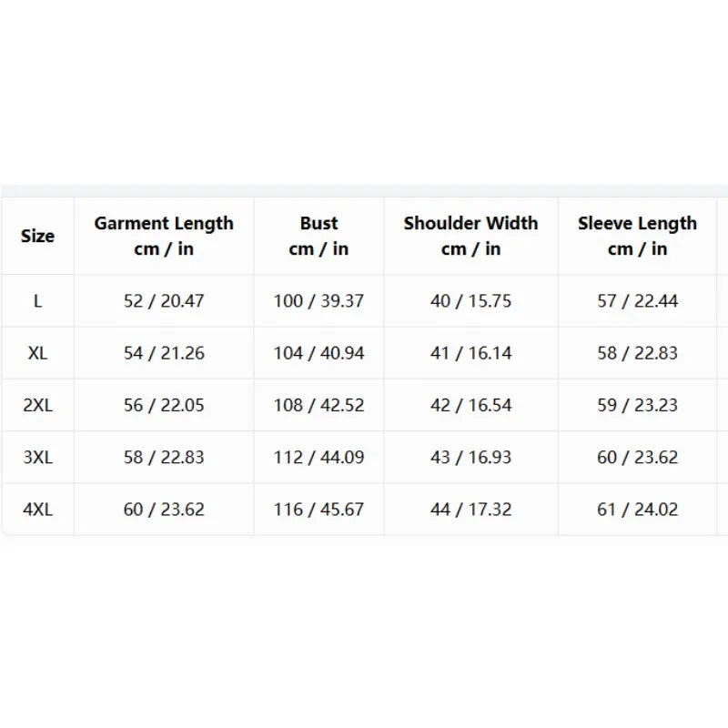The height and width of the screenshot is (728, 728).
Task: Select the 100 / 39.37 bust cell
Action: coord(318,301)
